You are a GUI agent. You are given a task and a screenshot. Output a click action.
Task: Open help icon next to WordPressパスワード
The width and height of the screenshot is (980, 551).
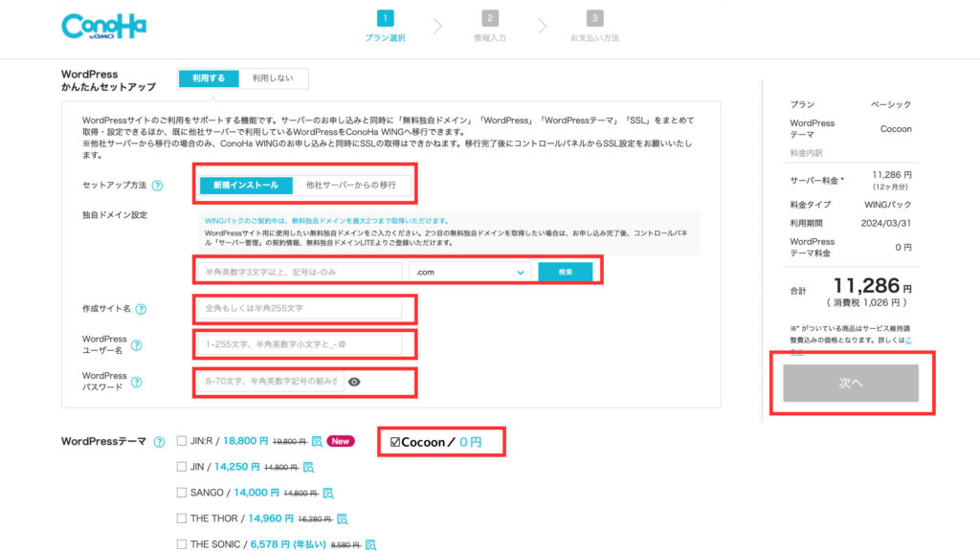[x=136, y=382]
